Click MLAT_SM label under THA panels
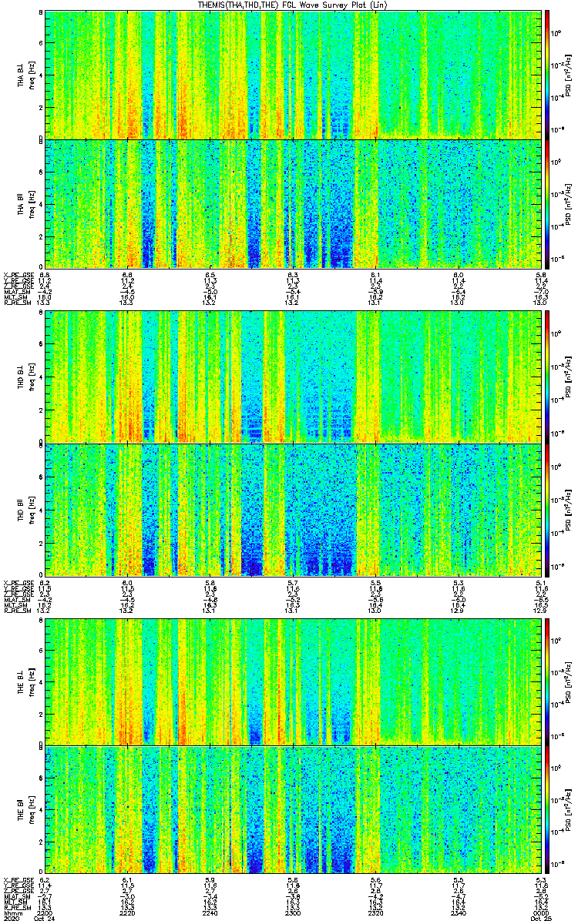Image resolution: width=578 pixels, height=924 pixels. point(16,293)
